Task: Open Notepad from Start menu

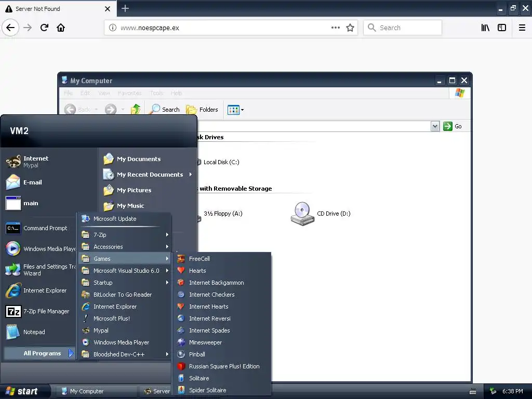Action: tap(40, 332)
